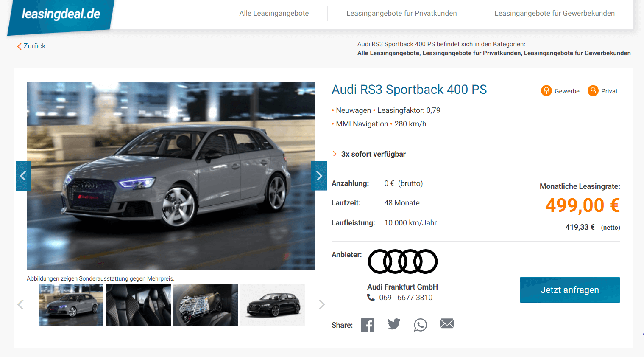Click Leasingfaktor: 0,79 text
This screenshot has height=357, width=644.
(x=409, y=110)
